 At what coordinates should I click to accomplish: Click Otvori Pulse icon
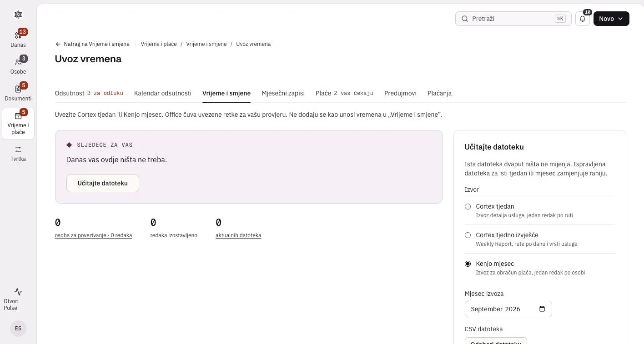click(x=18, y=292)
